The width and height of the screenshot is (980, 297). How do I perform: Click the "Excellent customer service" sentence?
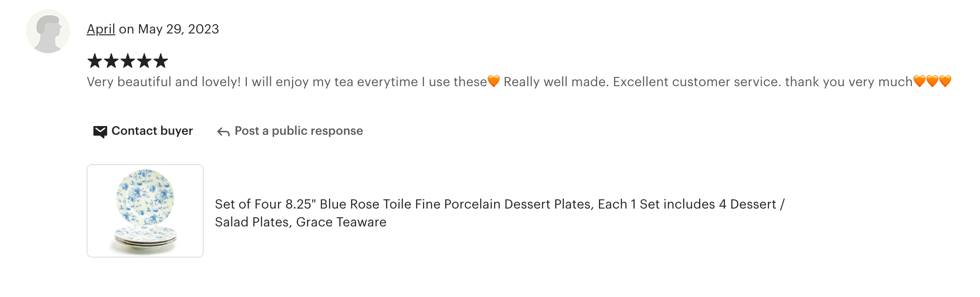pos(697,82)
